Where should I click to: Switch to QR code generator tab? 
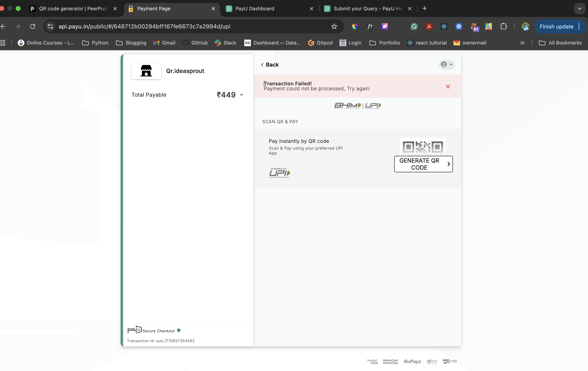[x=73, y=8]
